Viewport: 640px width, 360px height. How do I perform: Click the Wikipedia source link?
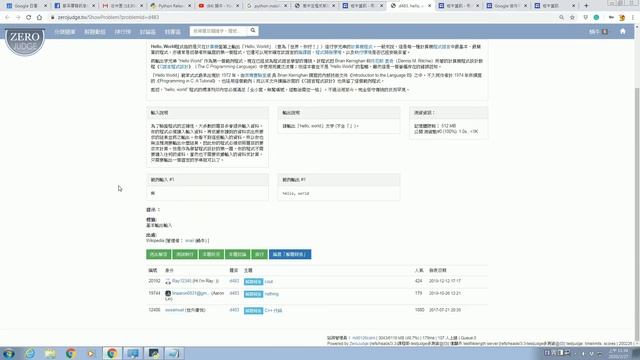tap(155, 241)
